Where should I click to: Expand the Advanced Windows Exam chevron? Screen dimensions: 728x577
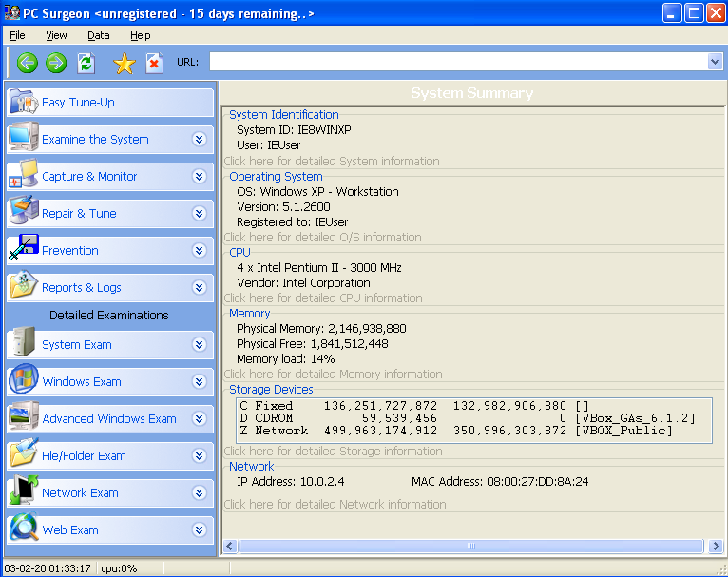tap(199, 419)
